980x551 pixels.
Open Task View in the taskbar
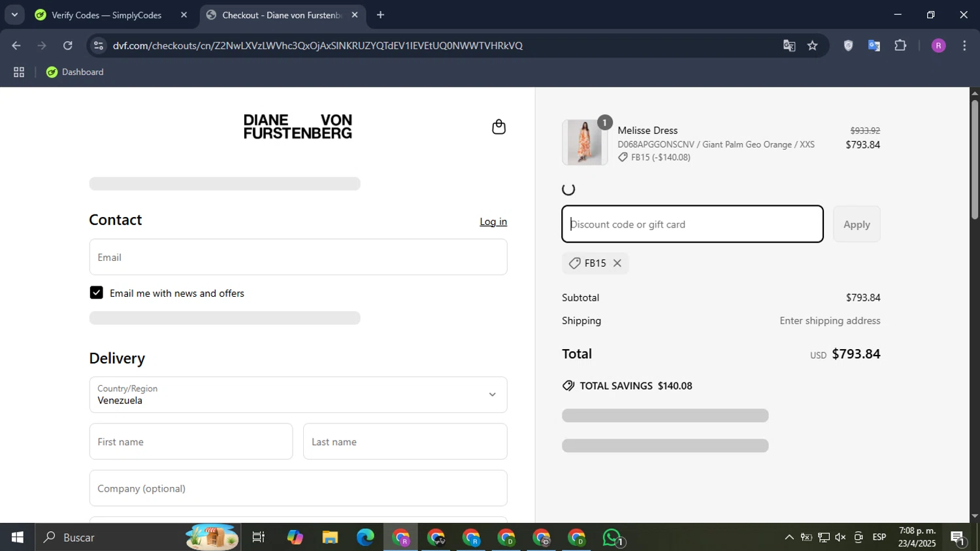click(x=259, y=537)
